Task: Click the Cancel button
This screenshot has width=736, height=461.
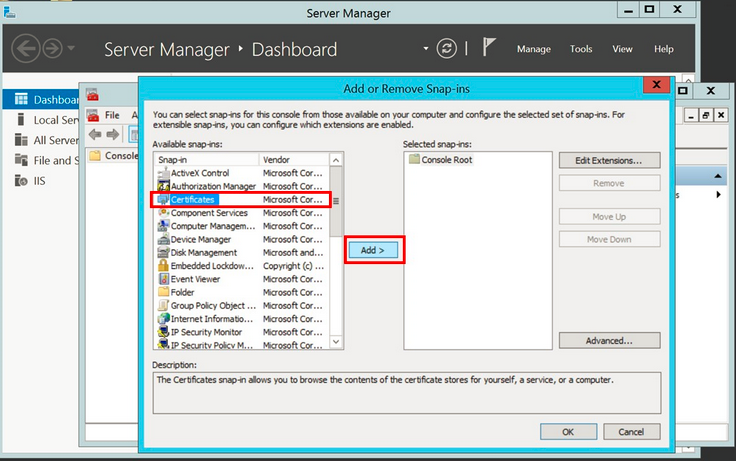Action: [631, 432]
